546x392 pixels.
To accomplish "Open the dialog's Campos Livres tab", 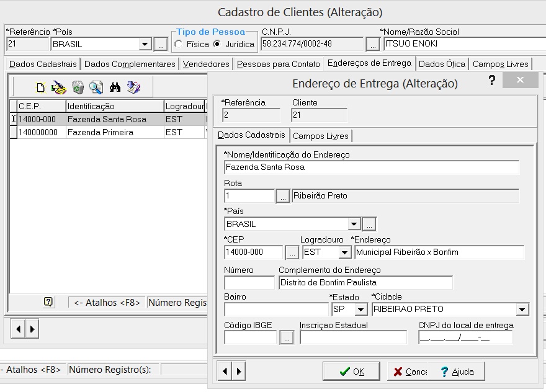I will (320, 136).
